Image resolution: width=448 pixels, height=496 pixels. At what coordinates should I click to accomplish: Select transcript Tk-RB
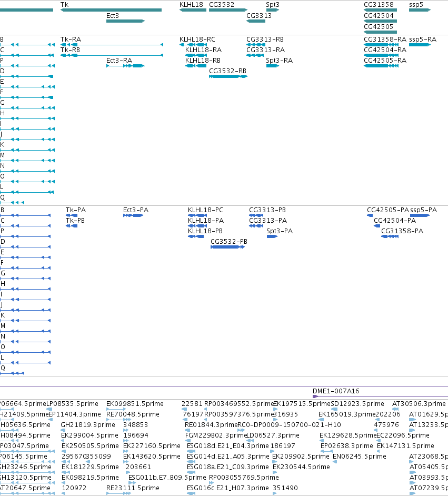click(112, 55)
